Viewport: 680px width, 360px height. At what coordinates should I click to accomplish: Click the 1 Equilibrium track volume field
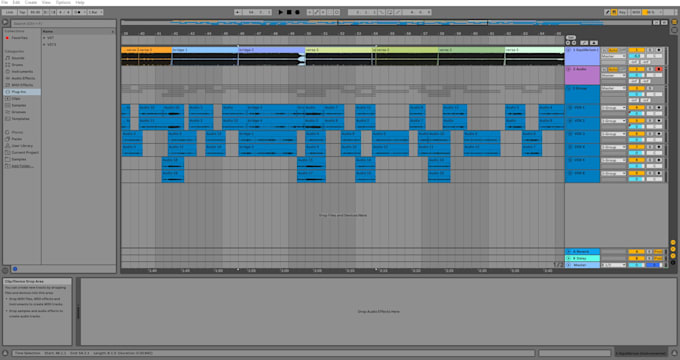click(636, 56)
